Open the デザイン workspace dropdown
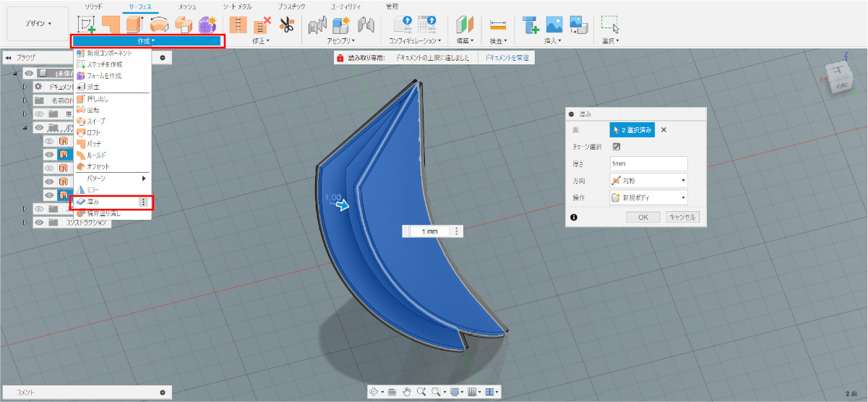868x402 pixels. point(38,24)
